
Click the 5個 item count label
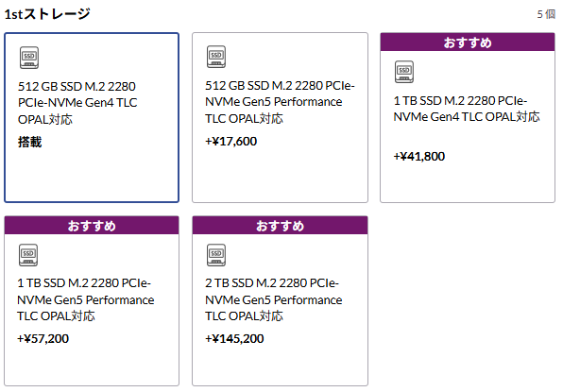click(546, 14)
